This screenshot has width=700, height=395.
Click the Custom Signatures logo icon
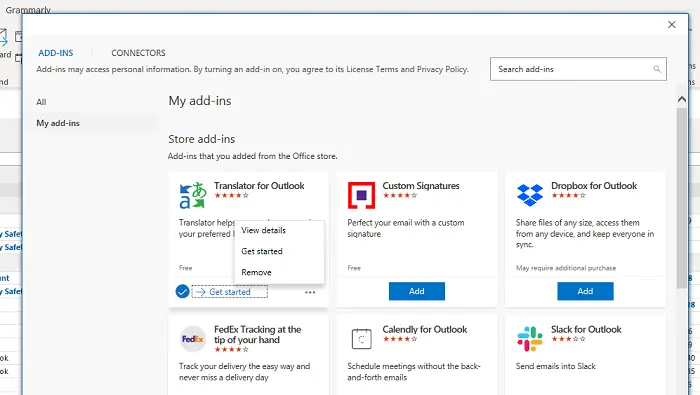pos(361,195)
